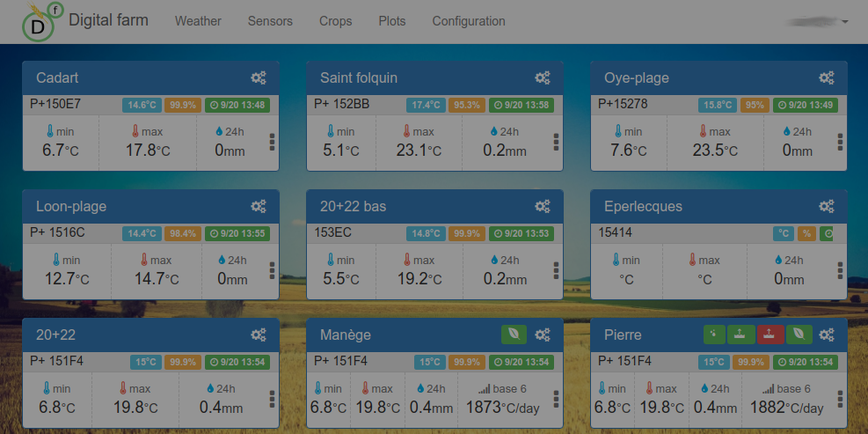Open settings gears on Saint folquin card

(543, 78)
